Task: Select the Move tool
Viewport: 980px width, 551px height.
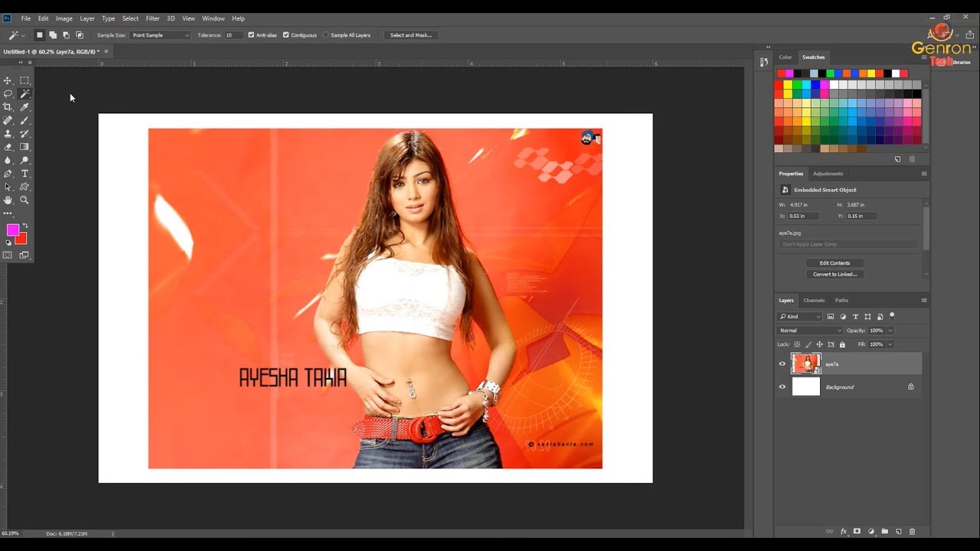Action: coord(8,80)
